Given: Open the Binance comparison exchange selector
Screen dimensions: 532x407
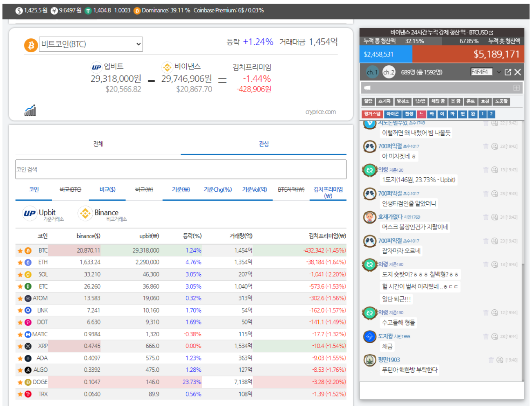Looking at the screenshot, I should tap(103, 213).
